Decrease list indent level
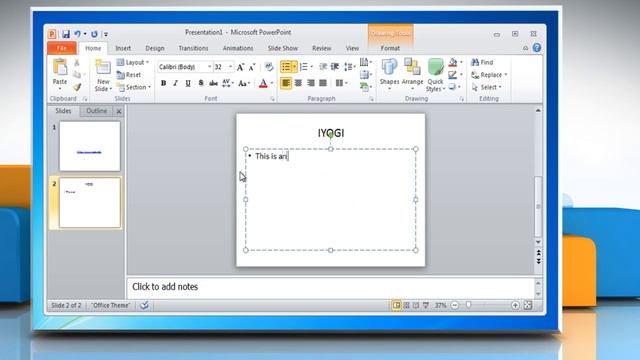The width and height of the screenshot is (640, 360). (x=323, y=67)
